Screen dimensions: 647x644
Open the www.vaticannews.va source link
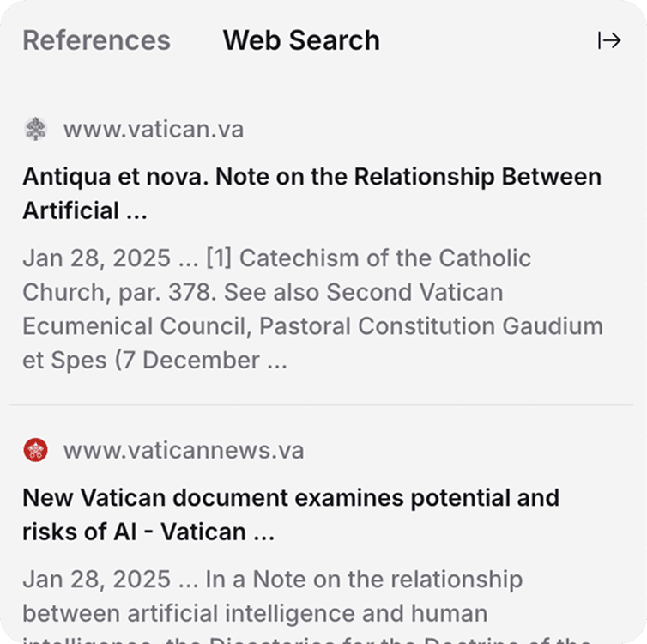[x=184, y=450]
